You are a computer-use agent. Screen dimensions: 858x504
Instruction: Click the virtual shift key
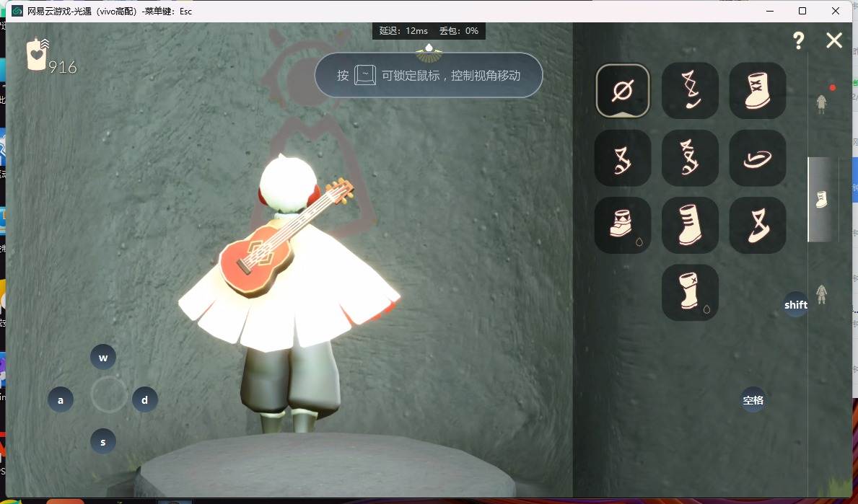(x=796, y=305)
